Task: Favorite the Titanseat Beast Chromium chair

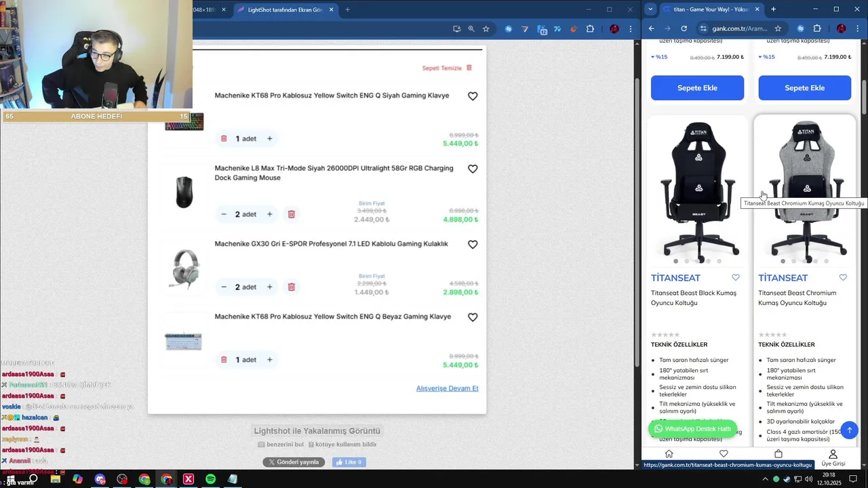Action: click(843, 277)
